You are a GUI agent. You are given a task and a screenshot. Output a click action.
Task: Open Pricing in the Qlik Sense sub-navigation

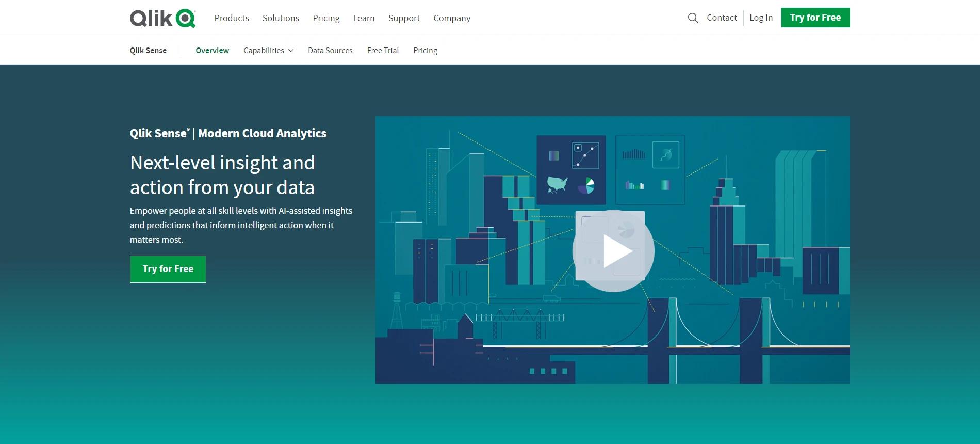[x=425, y=51]
